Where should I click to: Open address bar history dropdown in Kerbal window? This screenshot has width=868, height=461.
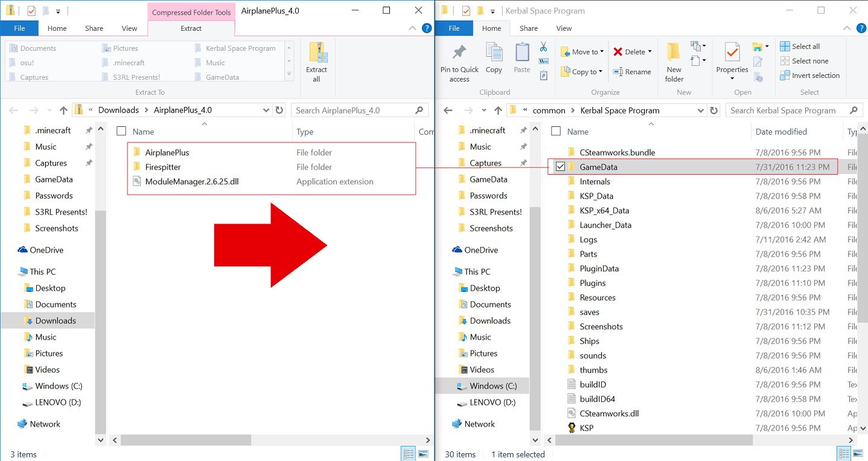click(701, 111)
